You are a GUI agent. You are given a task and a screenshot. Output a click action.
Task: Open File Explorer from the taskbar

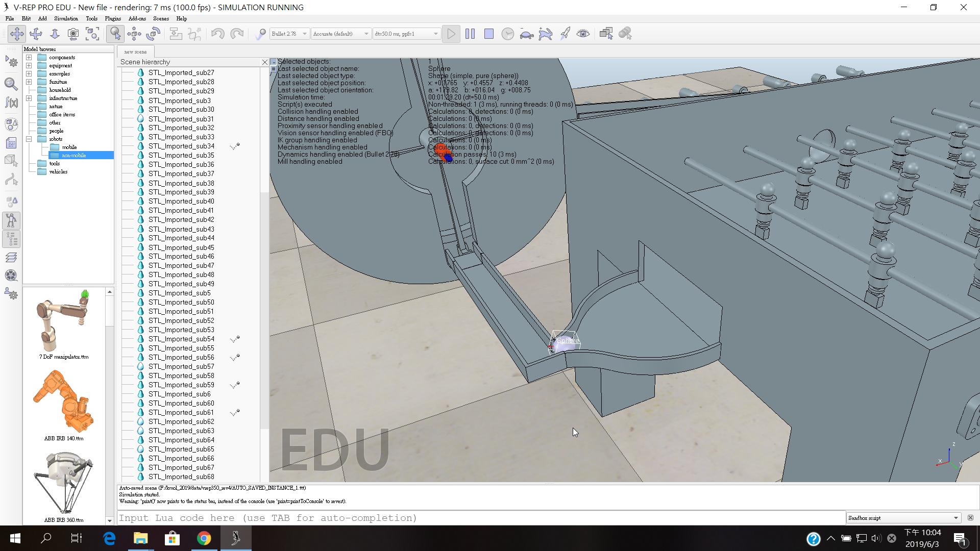coord(140,538)
